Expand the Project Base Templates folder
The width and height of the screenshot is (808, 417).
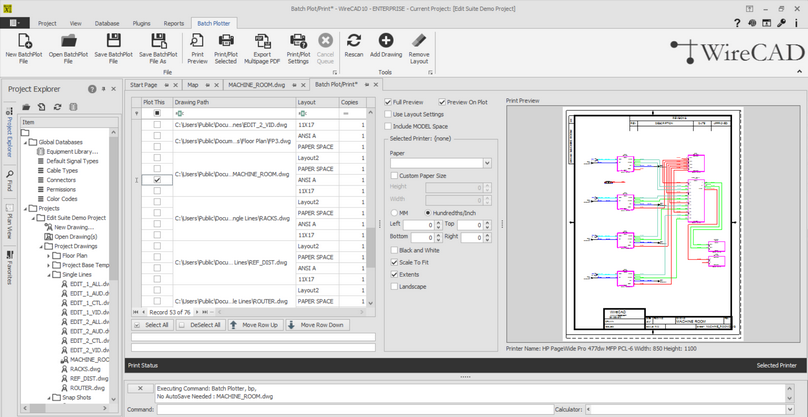tap(49, 265)
